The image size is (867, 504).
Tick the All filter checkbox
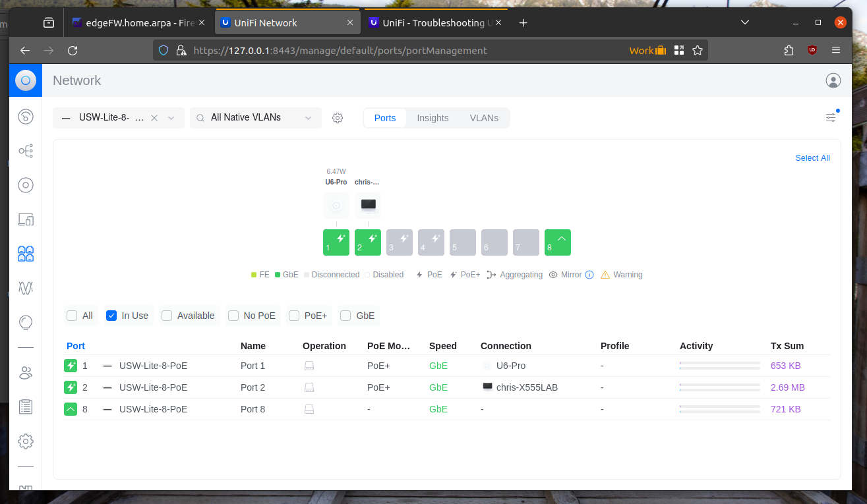coord(72,316)
